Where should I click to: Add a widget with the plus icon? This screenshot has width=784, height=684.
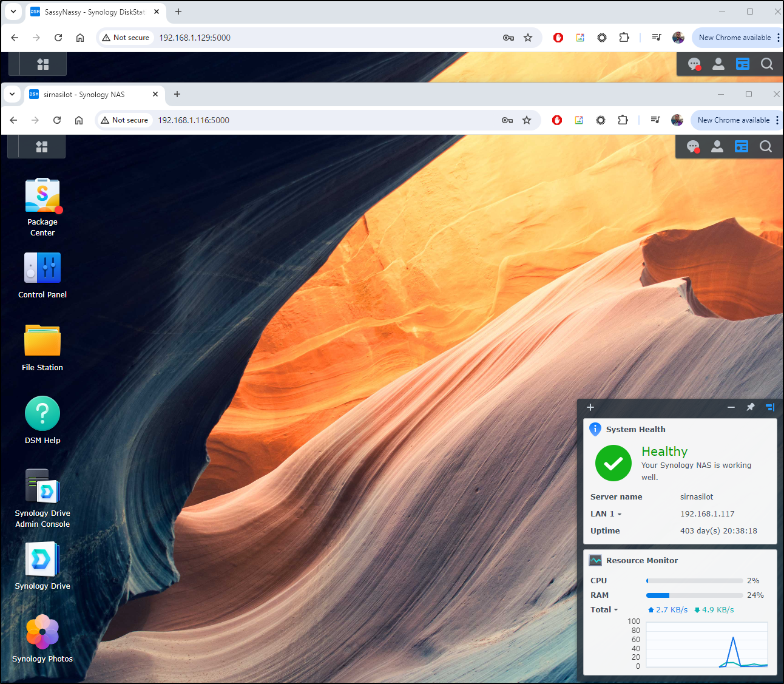pos(590,407)
